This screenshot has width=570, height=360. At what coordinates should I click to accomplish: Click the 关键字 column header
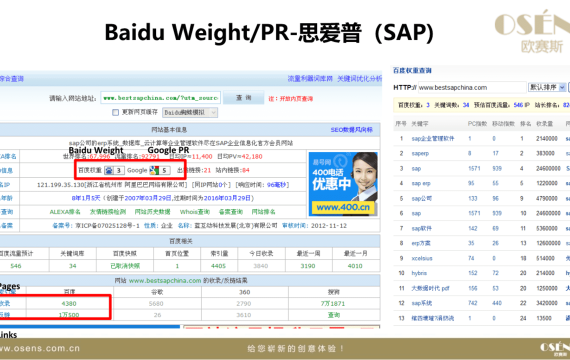coord(420,124)
